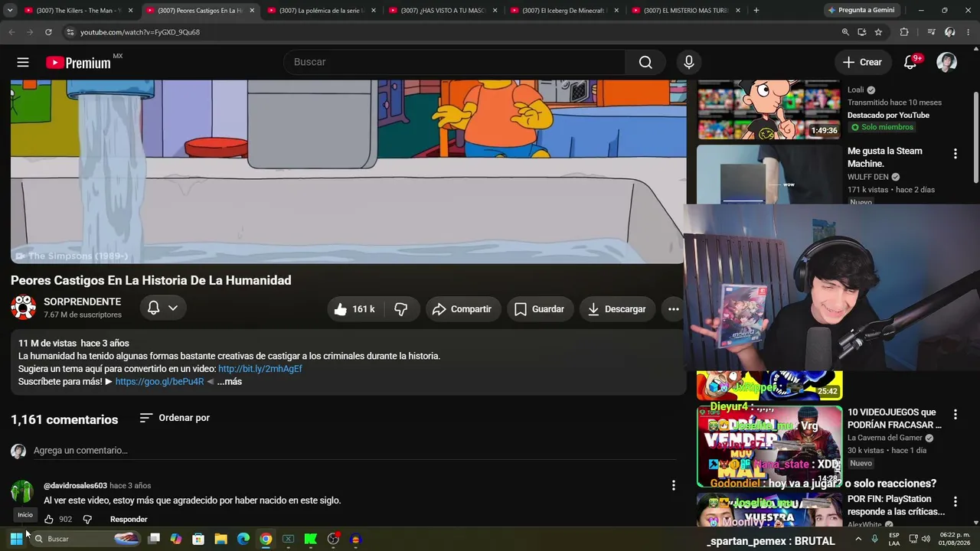This screenshot has width=980, height=551.
Task: Open a new browser tab
Action: [x=756, y=11]
